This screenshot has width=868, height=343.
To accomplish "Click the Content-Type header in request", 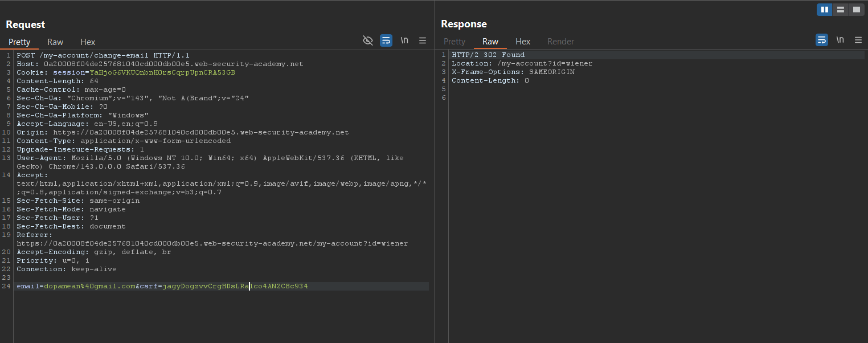I will pyautogui.click(x=124, y=141).
